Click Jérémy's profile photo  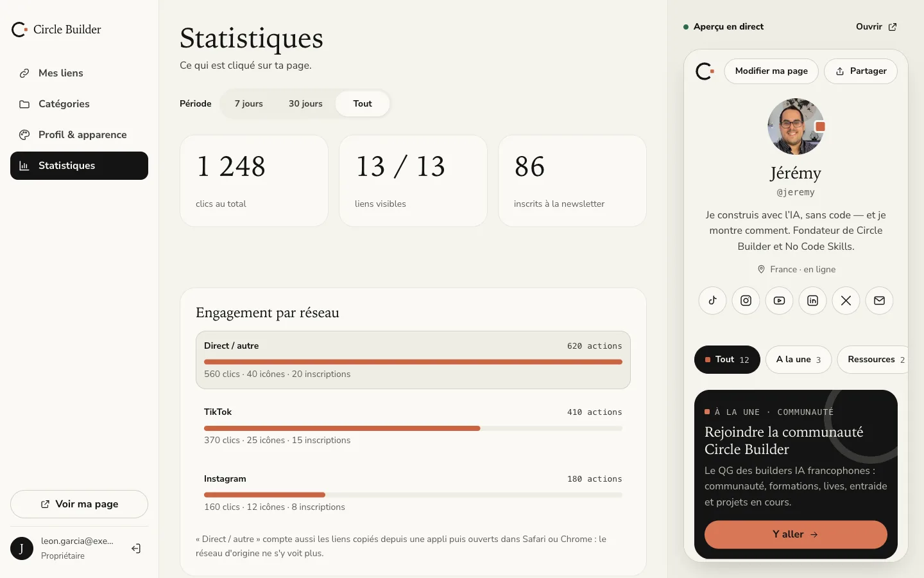click(x=796, y=127)
